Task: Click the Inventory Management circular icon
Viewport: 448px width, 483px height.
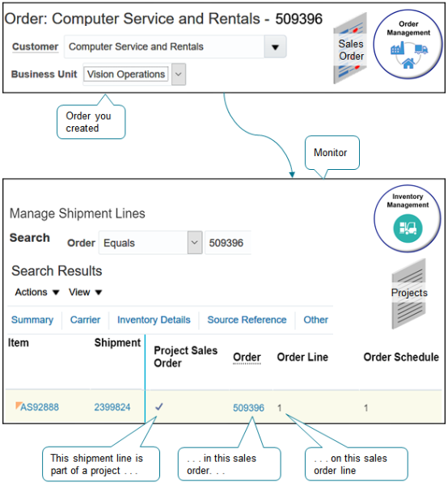Action: tap(408, 218)
